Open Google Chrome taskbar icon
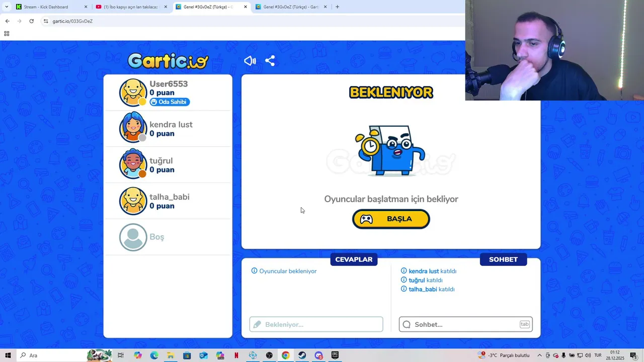This screenshot has height=362, width=644. (x=286, y=355)
